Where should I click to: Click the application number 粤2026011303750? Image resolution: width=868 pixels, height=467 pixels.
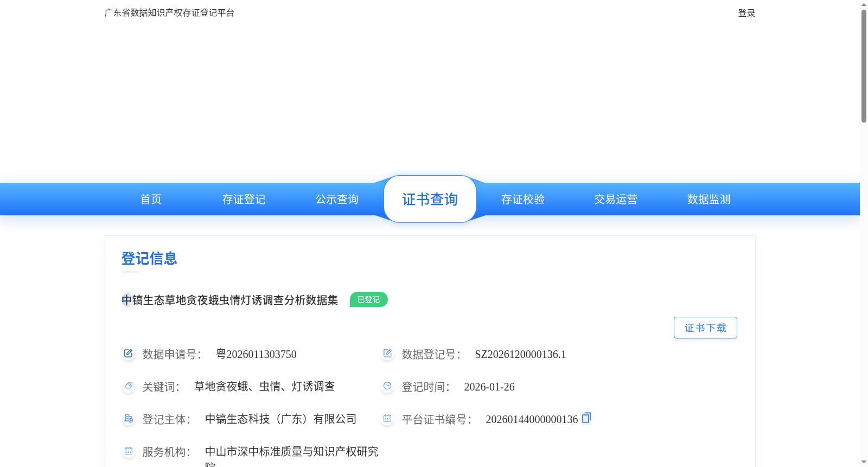256,354
